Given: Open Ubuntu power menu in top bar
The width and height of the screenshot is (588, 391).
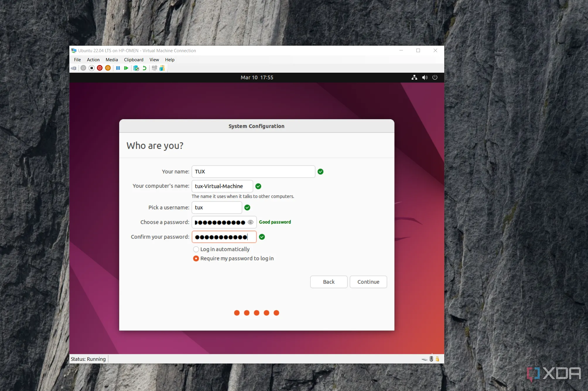Looking at the screenshot, I should click(435, 77).
